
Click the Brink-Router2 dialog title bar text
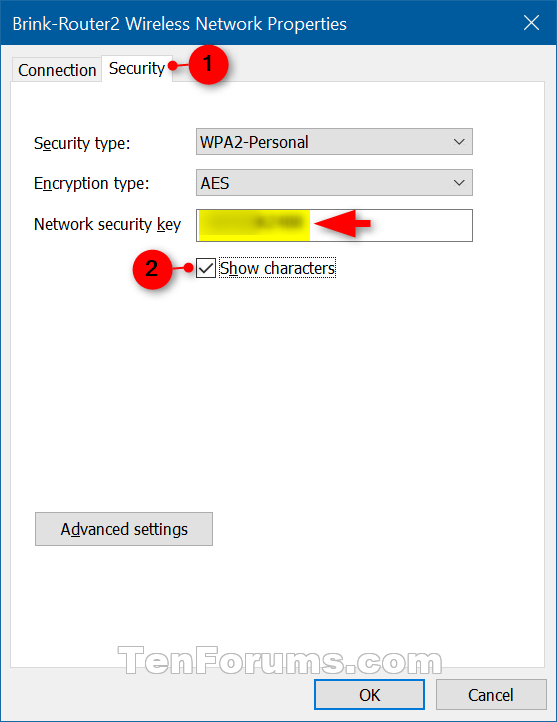[x=180, y=23]
